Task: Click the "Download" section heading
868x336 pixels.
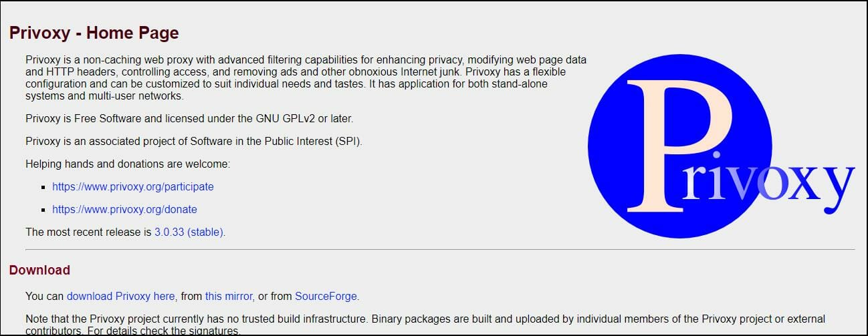Action: pos(39,270)
